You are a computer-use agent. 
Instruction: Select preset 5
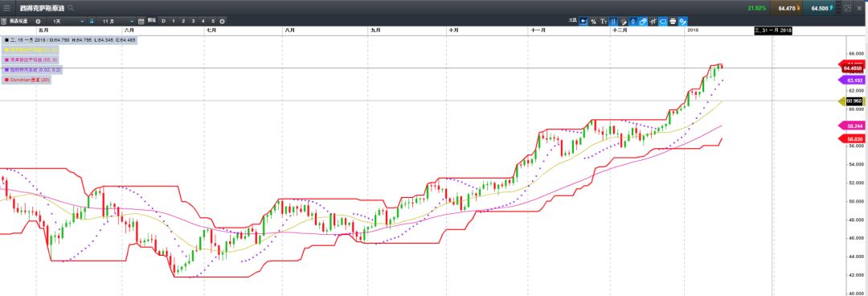pyautogui.click(x=213, y=21)
